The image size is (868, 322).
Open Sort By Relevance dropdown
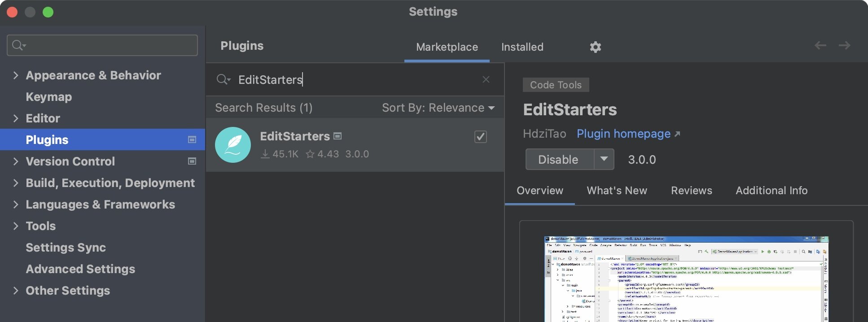point(438,108)
